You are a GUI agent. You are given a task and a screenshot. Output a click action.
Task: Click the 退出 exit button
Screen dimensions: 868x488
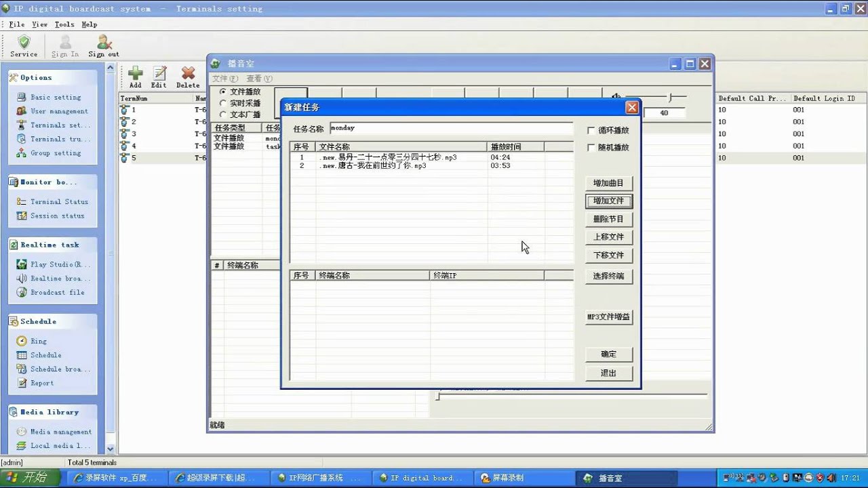[x=609, y=373]
